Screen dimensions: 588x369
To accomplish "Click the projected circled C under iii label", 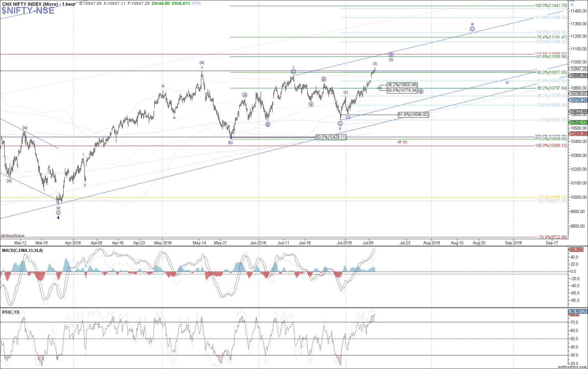I will pyautogui.click(x=472, y=29).
